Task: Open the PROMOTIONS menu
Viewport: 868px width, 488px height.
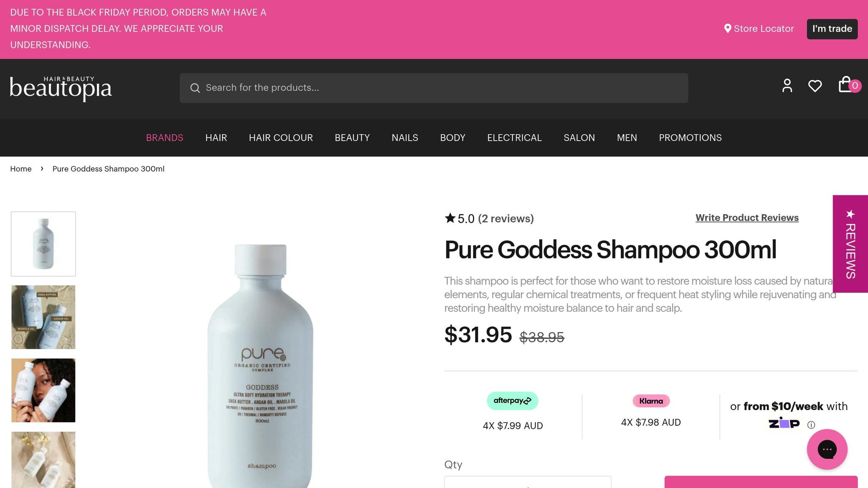Action: click(690, 138)
